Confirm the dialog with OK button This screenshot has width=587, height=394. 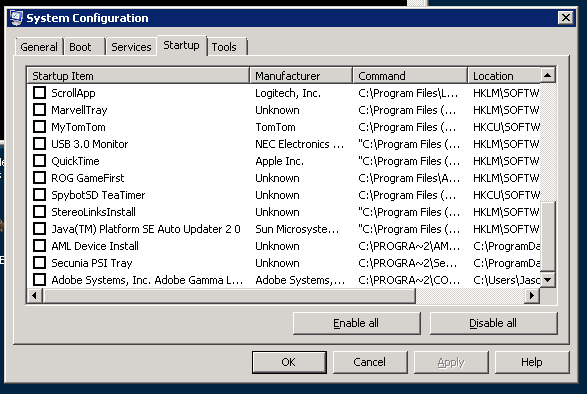[289, 362]
